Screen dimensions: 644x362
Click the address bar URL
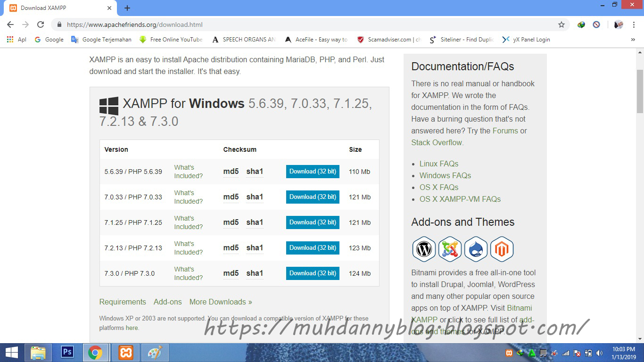pyautogui.click(x=135, y=25)
